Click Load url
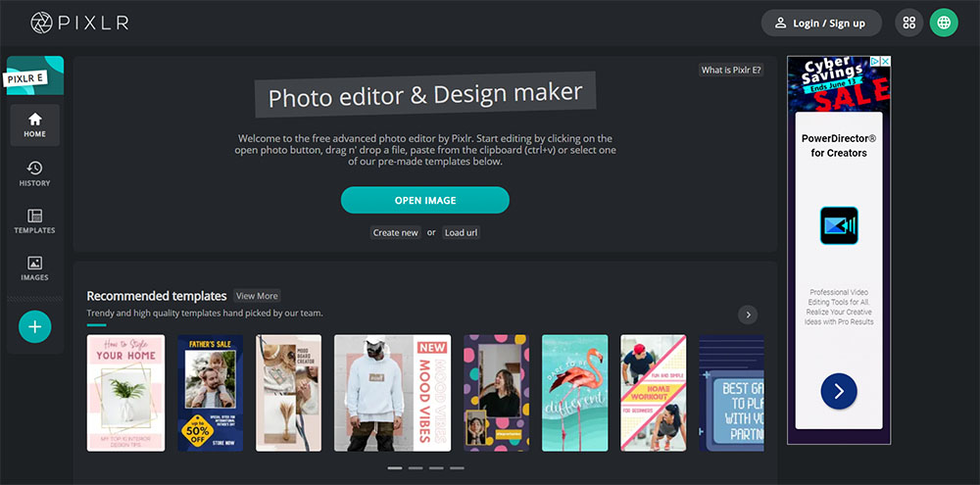The height and width of the screenshot is (485, 980). pyautogui.click(x=462, y=232)
